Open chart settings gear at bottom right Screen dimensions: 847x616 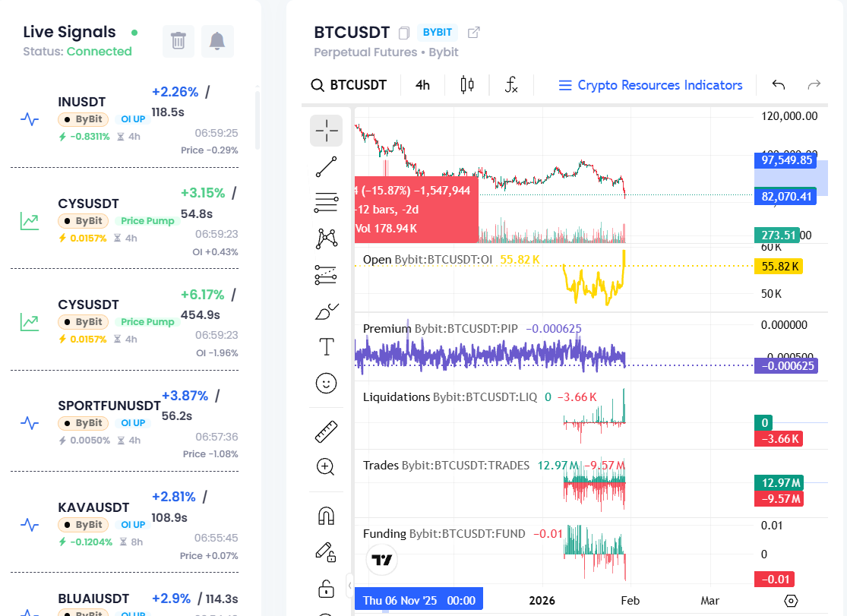point(790,601)
